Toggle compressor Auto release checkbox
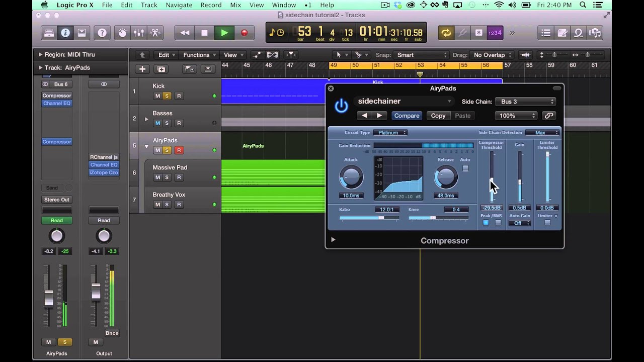This screenshot has width=644, height=362. [465, 168]
